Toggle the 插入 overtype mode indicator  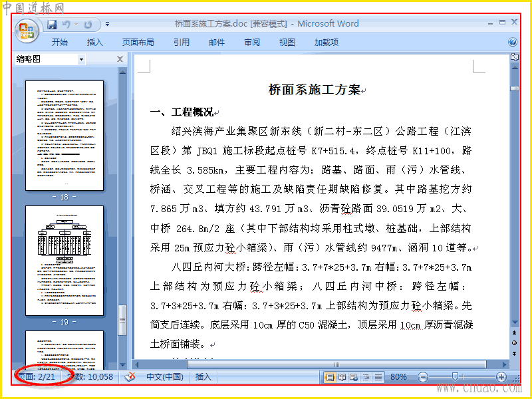coord(203,377)
